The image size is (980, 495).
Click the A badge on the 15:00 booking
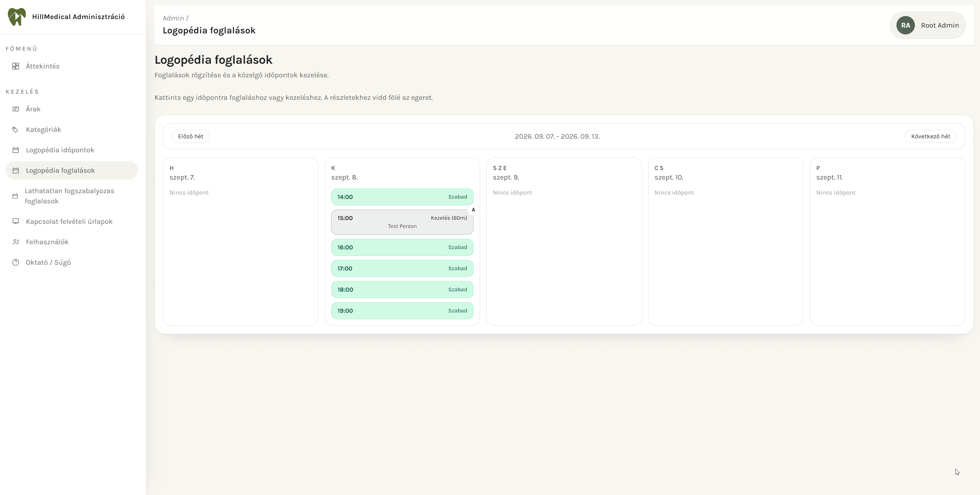[473, 210]
